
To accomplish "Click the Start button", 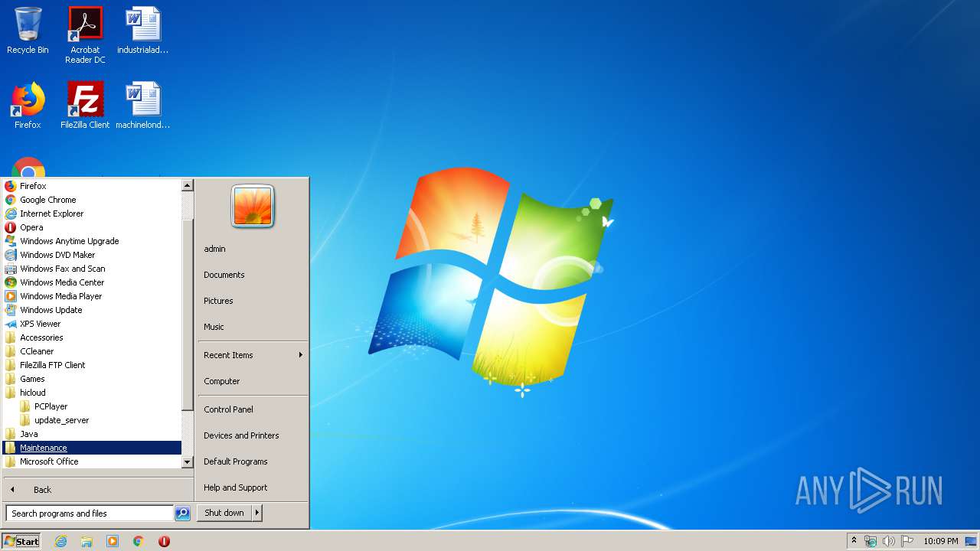I will tap(21, 541).
